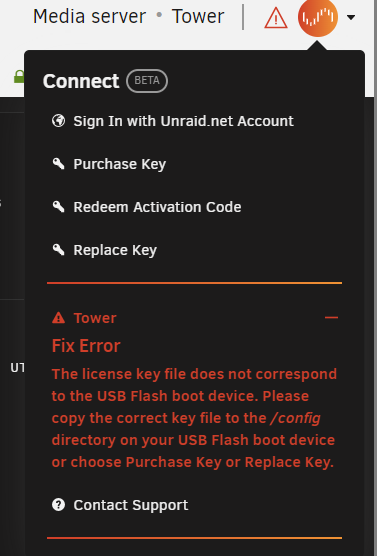Click the red warning triangle in header
Image resolution: width=377 pixels, height=556 pixels.
point(276,18)
